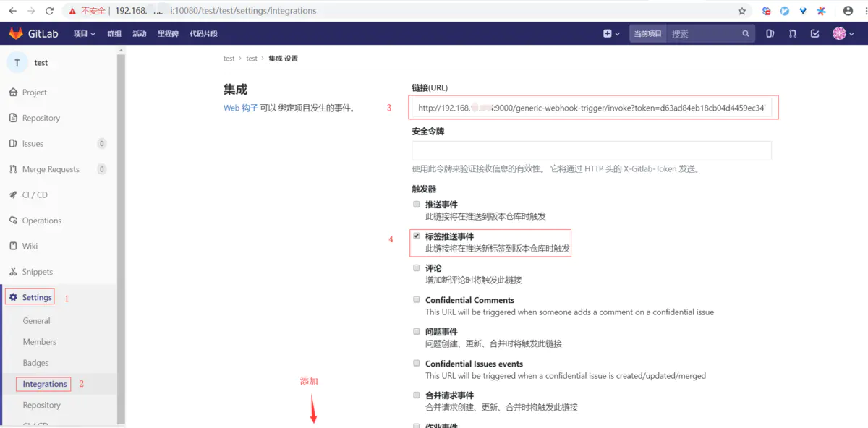
Task: Click the test project avatar T
Action: pos(17,62)
